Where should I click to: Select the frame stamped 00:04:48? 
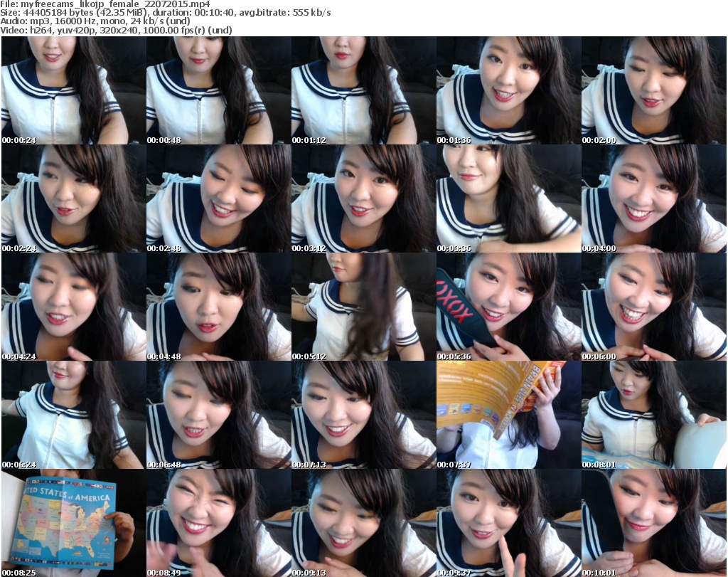[219, 307]
